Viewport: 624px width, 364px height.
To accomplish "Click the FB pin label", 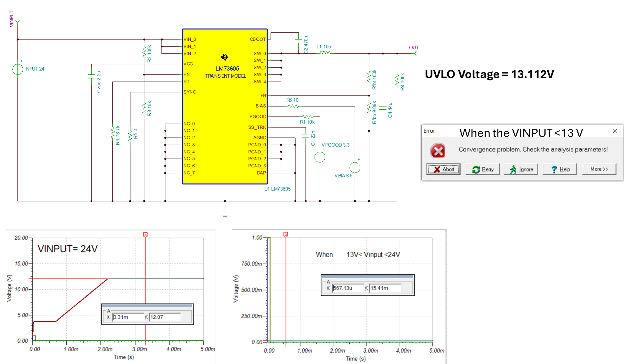I will 263,95.
